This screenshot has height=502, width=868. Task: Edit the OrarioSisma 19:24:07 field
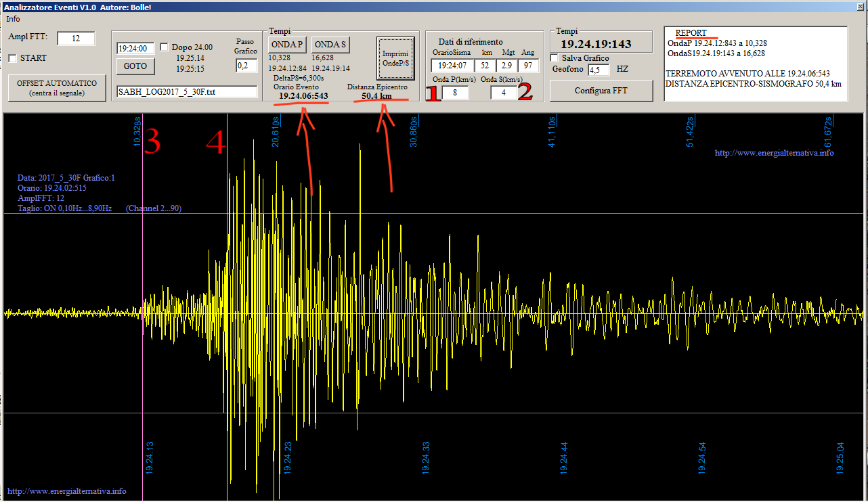tap(452, 66)
